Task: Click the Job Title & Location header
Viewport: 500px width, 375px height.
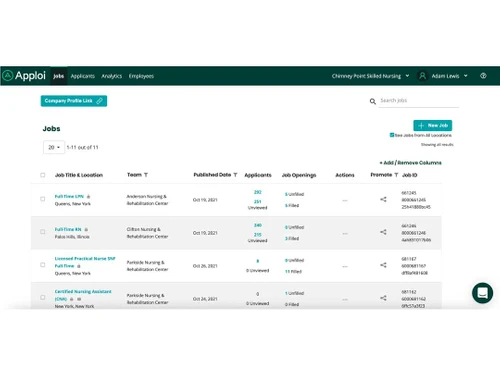Action: point(79,175)
